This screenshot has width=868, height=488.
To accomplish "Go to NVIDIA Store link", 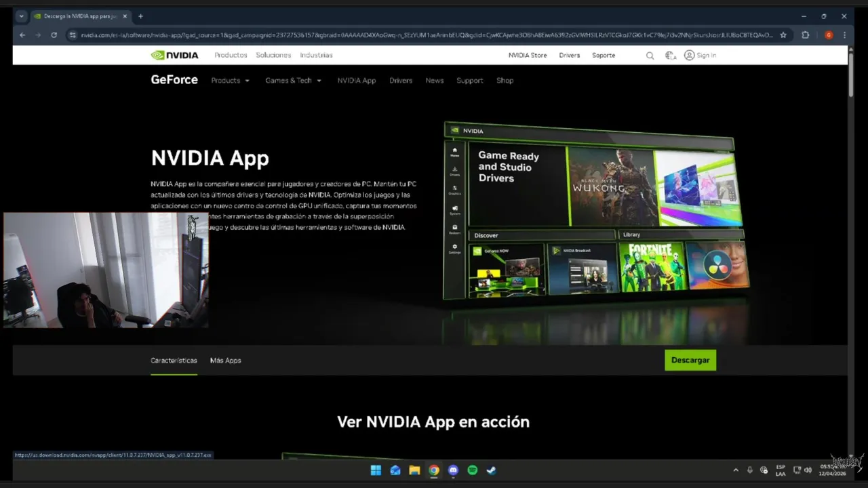I will (528, 56).
